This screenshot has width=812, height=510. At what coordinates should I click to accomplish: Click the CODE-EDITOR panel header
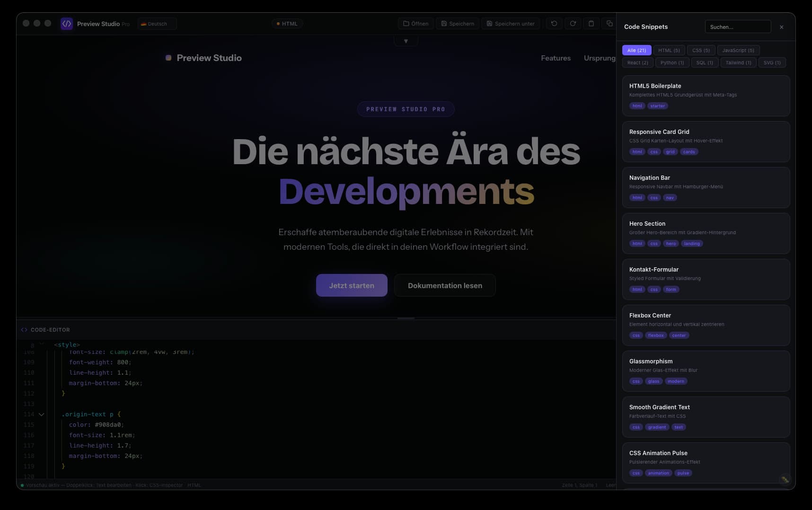pyautogui.click(x=316, y=330)
